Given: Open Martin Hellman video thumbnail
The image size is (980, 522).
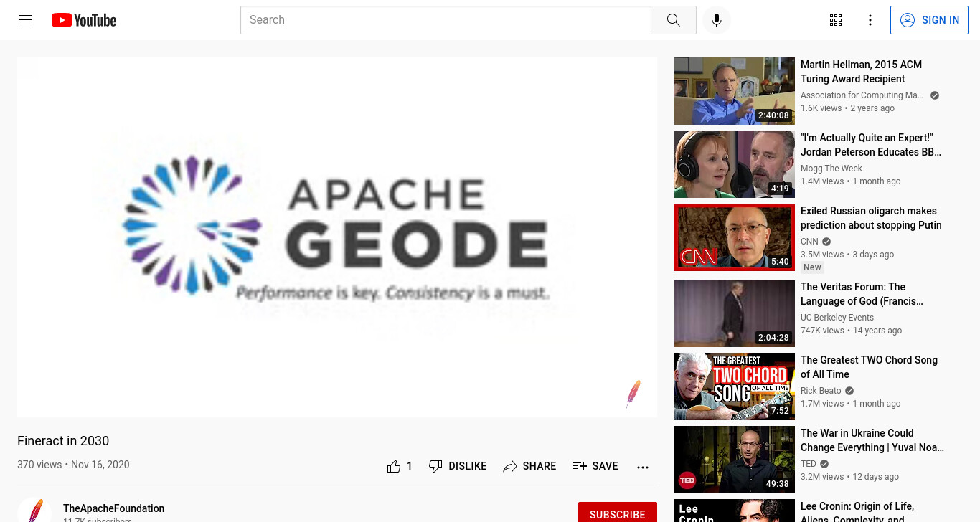Looking at the screenshot, I should [735, 91].
